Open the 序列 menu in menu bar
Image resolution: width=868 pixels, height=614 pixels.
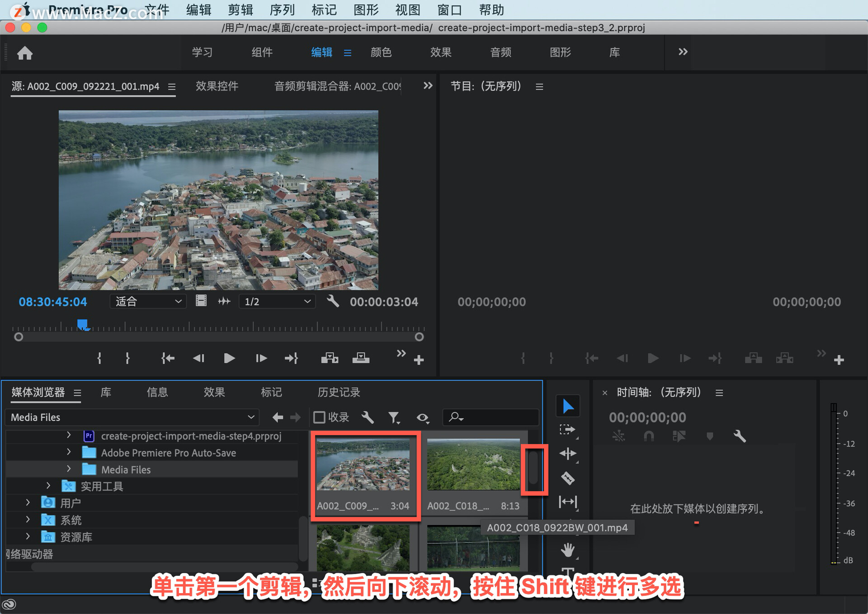pyautogui.click(x=282, y=9)
